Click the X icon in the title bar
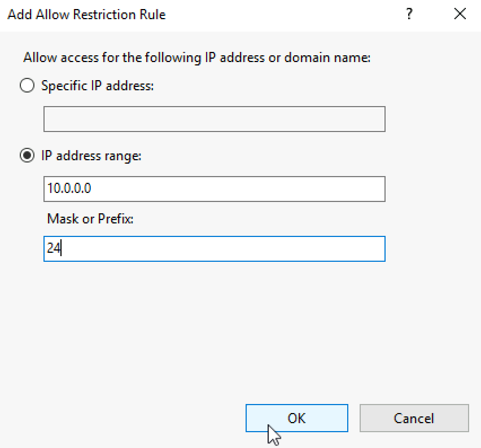 coord(460,15)
